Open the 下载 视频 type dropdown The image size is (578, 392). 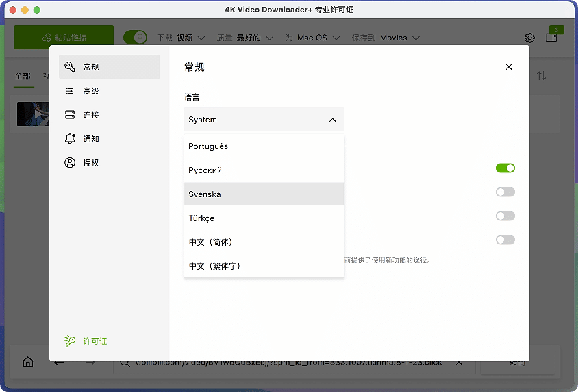pos(181,38)
